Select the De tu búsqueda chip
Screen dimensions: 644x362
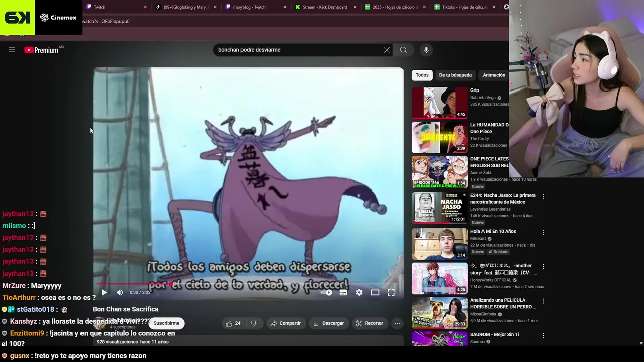click(455, 75)
